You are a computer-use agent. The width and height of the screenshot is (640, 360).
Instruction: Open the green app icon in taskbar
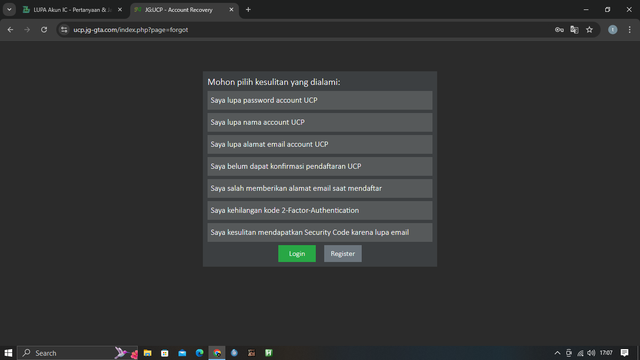tap(269, 353)
